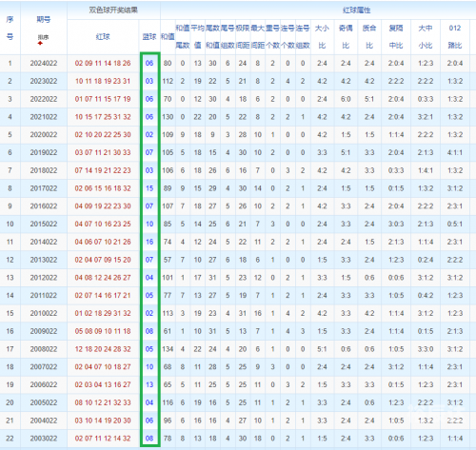The image size is (476, 450).
Task: Click red balls 02 09 11 14 18 26
Action: pyautogui.click(x=103, y=63)
